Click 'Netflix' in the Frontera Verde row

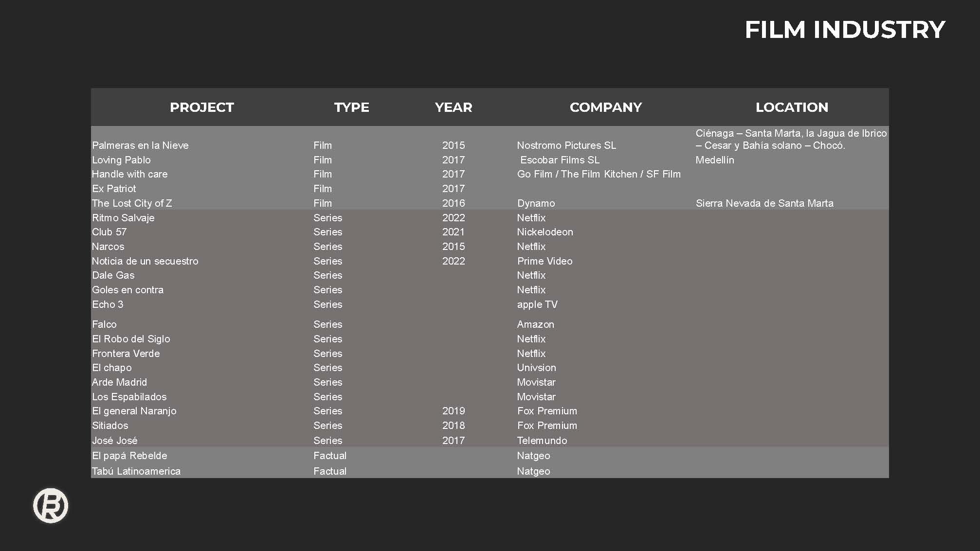(x=531, y=354)
